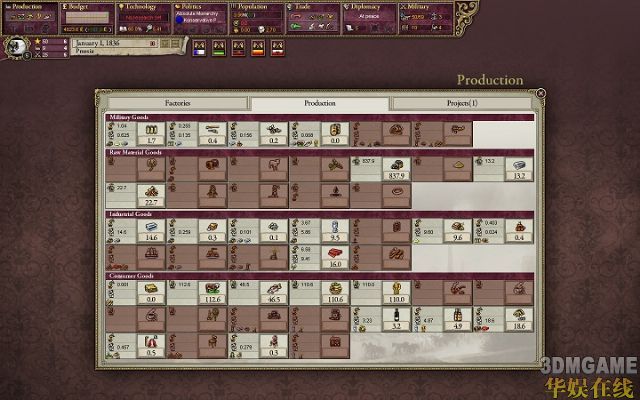The width and height of the screenshot is (640, 400).
Task: Open the alert icon with green bar
Action: (219, 48)
